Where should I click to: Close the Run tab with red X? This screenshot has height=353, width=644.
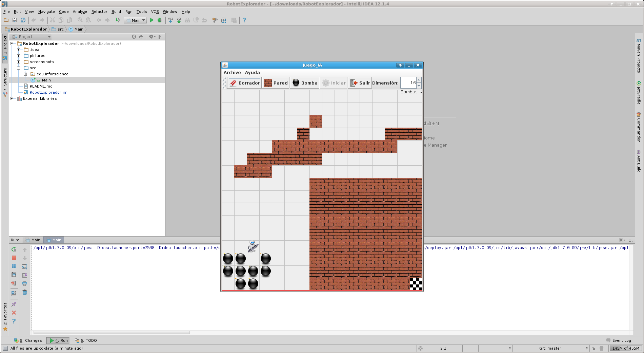pos(14,313)
